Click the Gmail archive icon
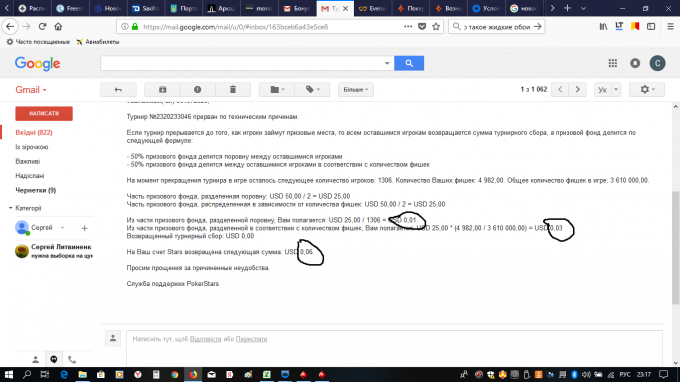The height and width of the screenshot is (382, 680). click(162, 89)
